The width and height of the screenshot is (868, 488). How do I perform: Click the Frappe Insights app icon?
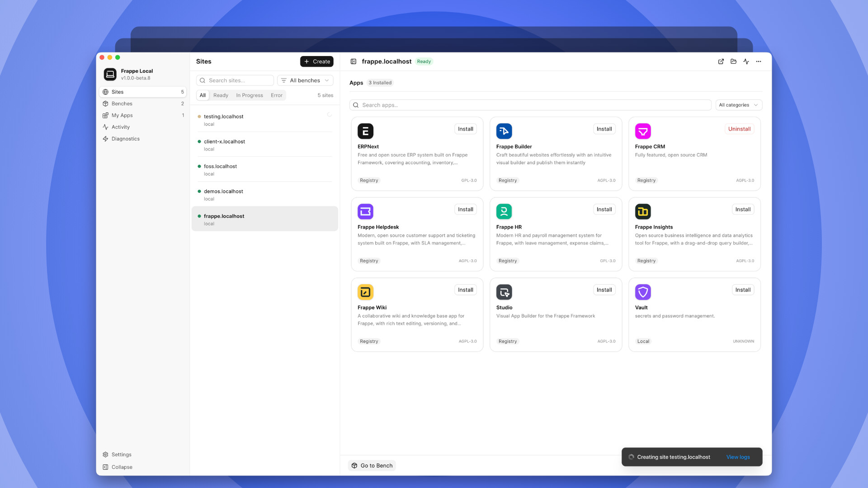point(643,211)
